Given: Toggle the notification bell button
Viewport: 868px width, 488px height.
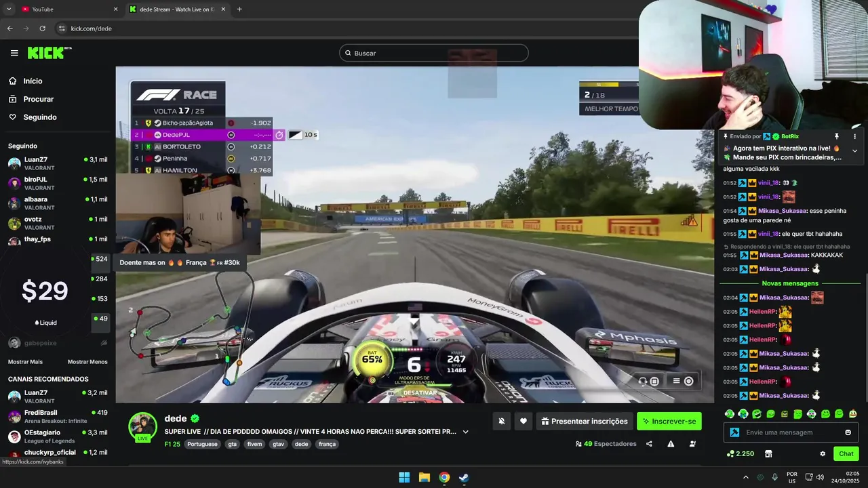Looking at the screenshot, I should point(502,422).
